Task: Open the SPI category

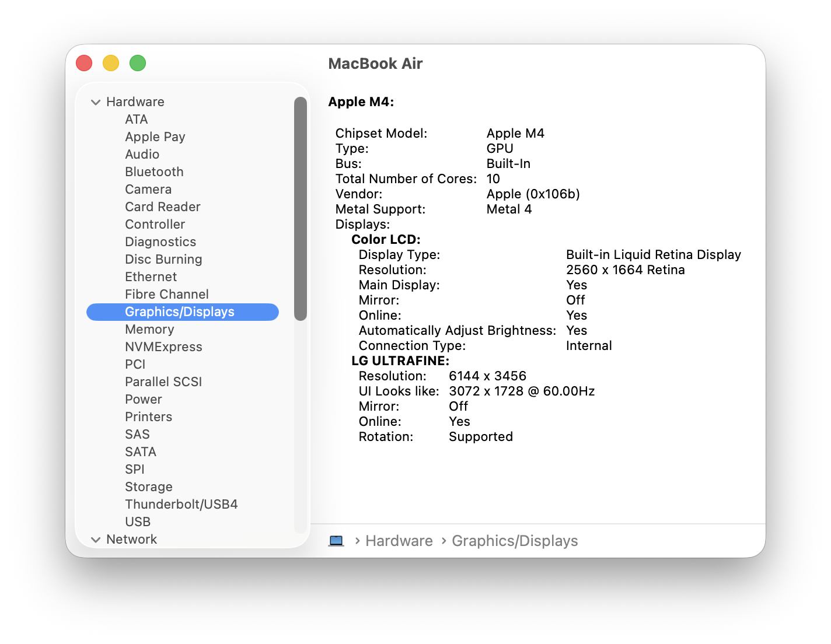Action: [134, 469]
